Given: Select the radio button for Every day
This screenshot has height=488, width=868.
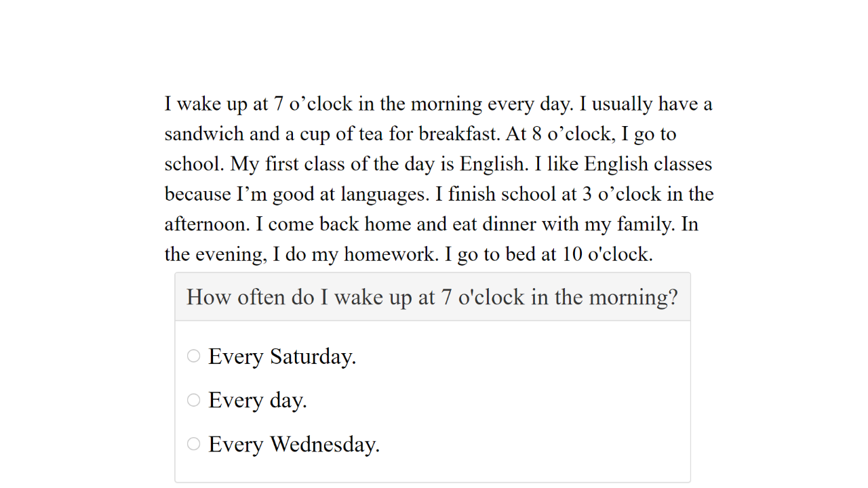Looking at the screenshot, I should 194,400.
